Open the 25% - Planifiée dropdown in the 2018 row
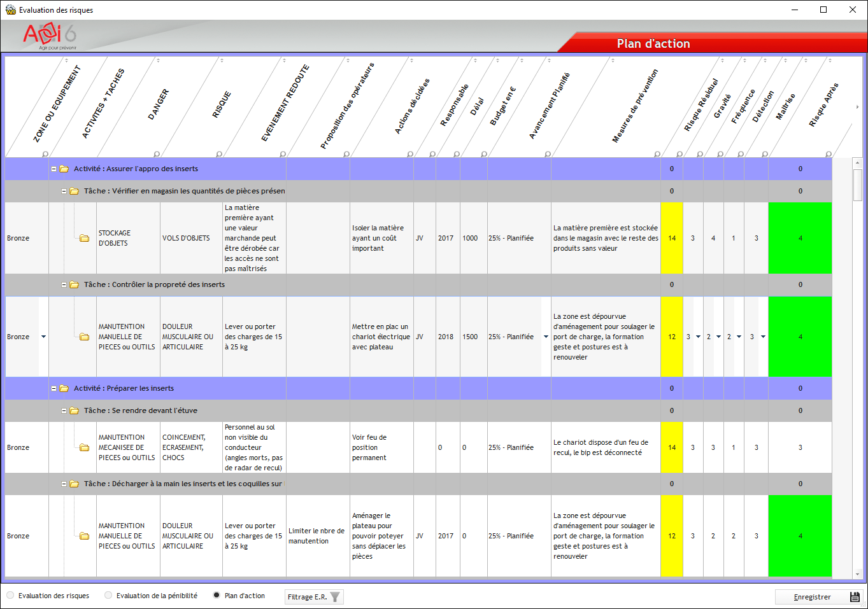The width and height of the screenshot is (868, 609). (x=546, y=337)
